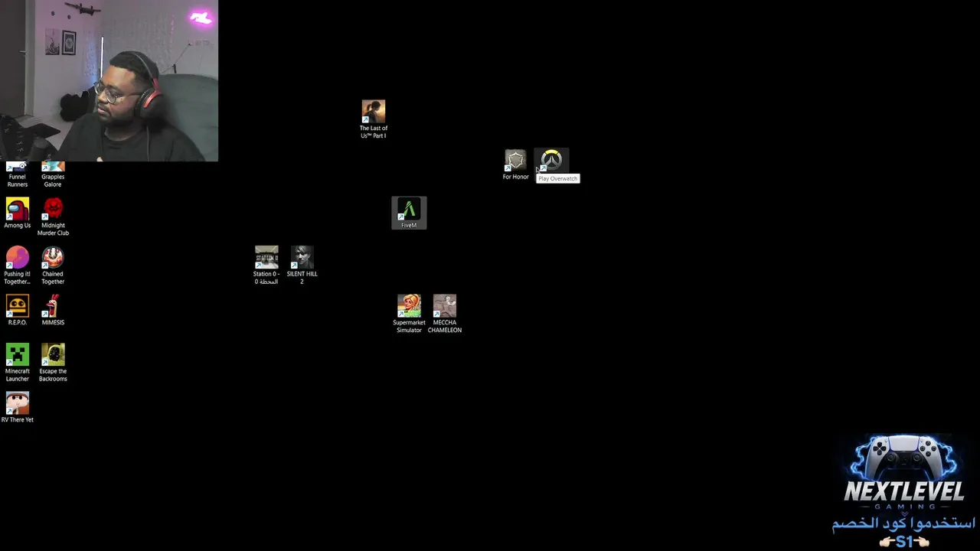The width and height of the screenshot is (980, 551).
Task: Click the MECCHA CHAMELEON shortcut
Action: click(x=445, y=314)
